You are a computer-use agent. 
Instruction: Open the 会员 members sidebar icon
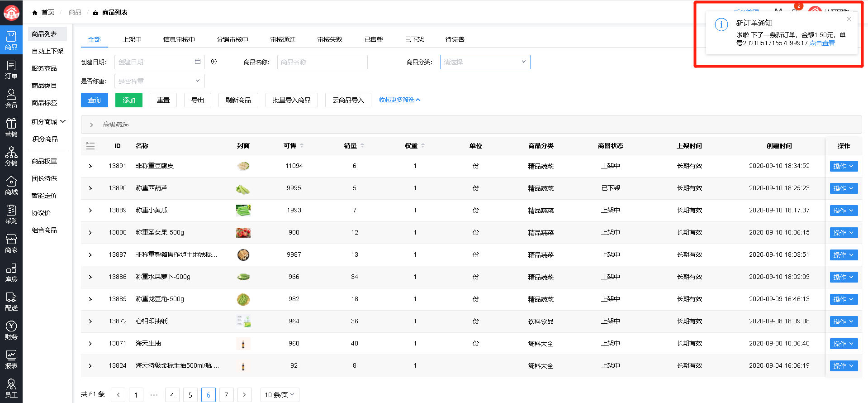(11, 98)
